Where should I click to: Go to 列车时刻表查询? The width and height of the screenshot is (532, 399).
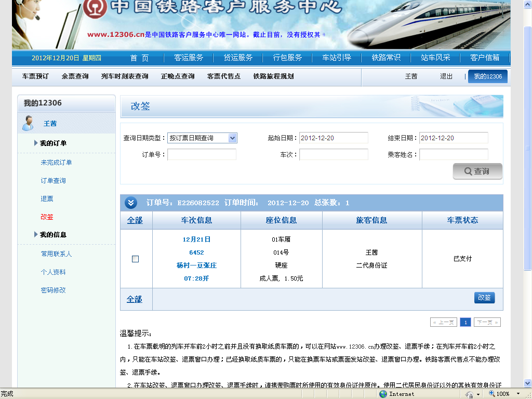pyautogui.click(x=125, y=76)
